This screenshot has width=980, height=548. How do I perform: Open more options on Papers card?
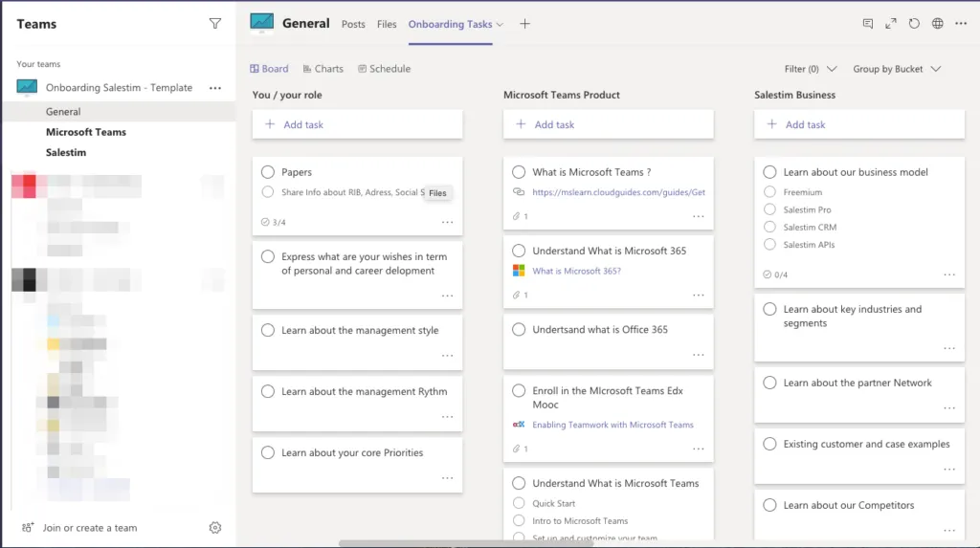pyautogui.click(x=448, y=222)
